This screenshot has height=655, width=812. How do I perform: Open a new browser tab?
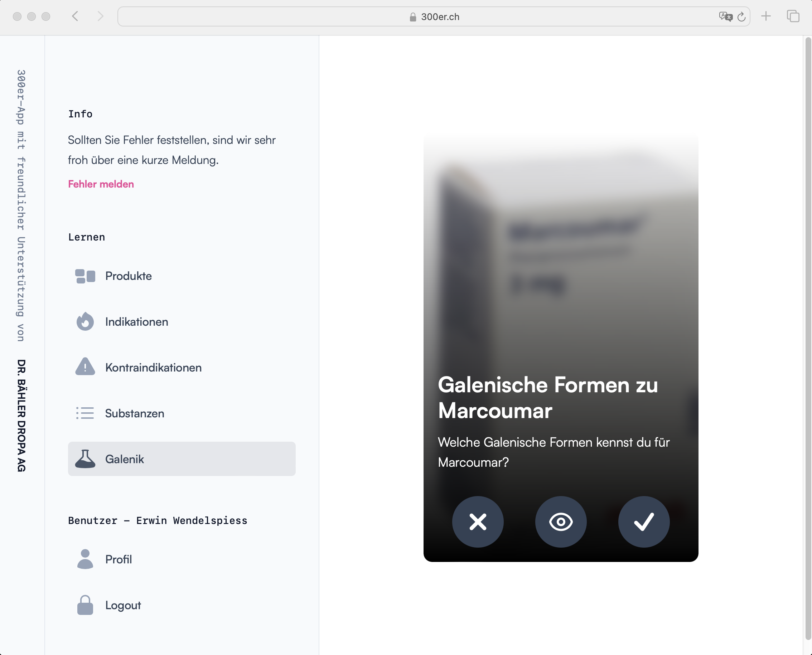765,16
